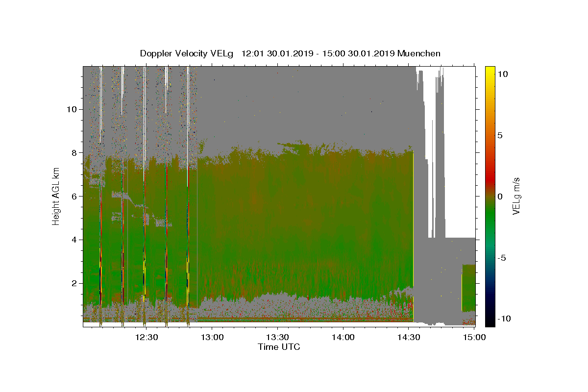588x392 pixels.
Task: Click the colorbar value 5 label
Action: 501,135
